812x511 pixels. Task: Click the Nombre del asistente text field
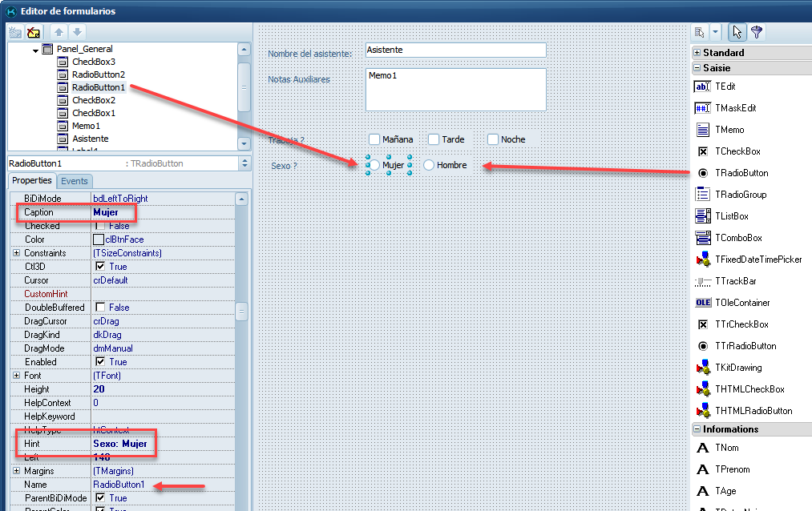454,50
